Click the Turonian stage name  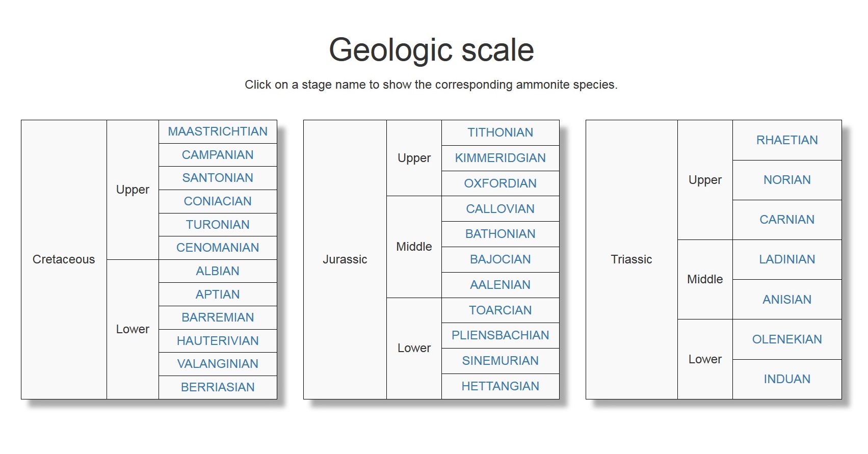pyautogui.click(x=218, y=224)
